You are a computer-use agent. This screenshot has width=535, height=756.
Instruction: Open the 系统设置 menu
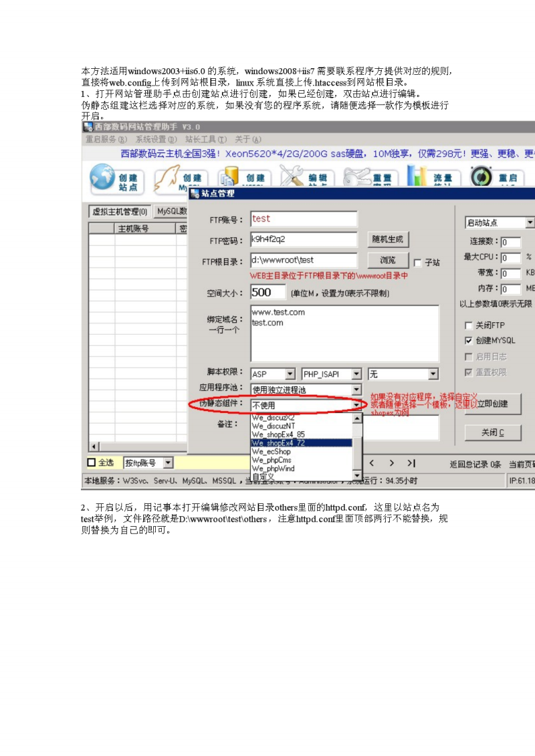click(x=156, y=139)
